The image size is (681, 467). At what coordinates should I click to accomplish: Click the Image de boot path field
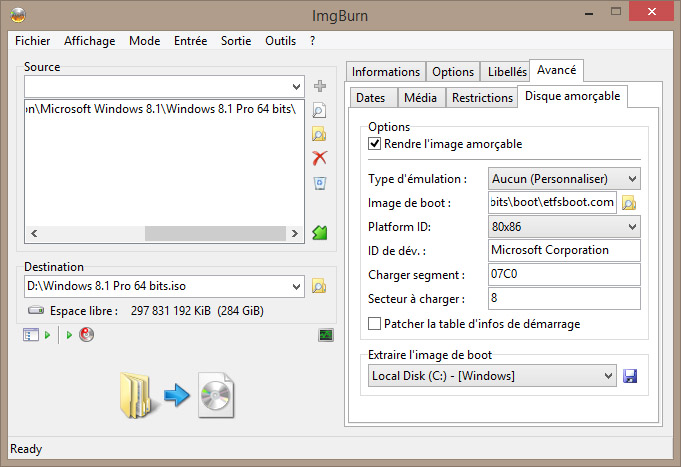pyautogui.click(x=552, y=202)
